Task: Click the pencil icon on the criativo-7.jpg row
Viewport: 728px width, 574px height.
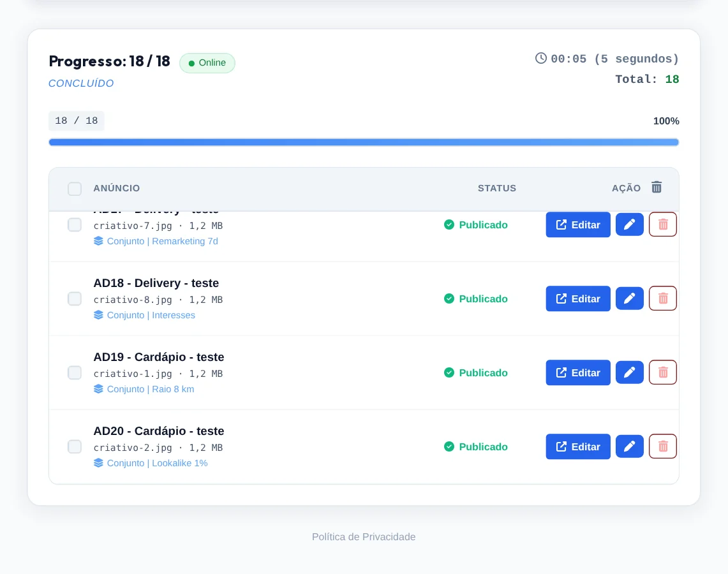Action: tap(629, 224)
